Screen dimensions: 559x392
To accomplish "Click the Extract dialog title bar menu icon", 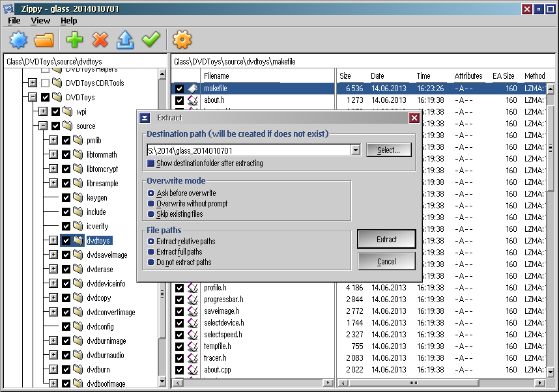I will 145,118.
